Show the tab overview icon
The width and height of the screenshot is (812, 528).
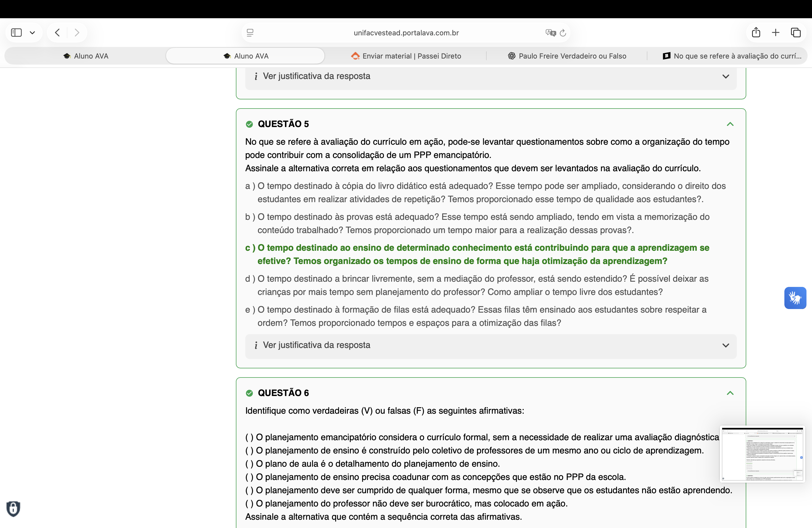click(x=796, y=32)
